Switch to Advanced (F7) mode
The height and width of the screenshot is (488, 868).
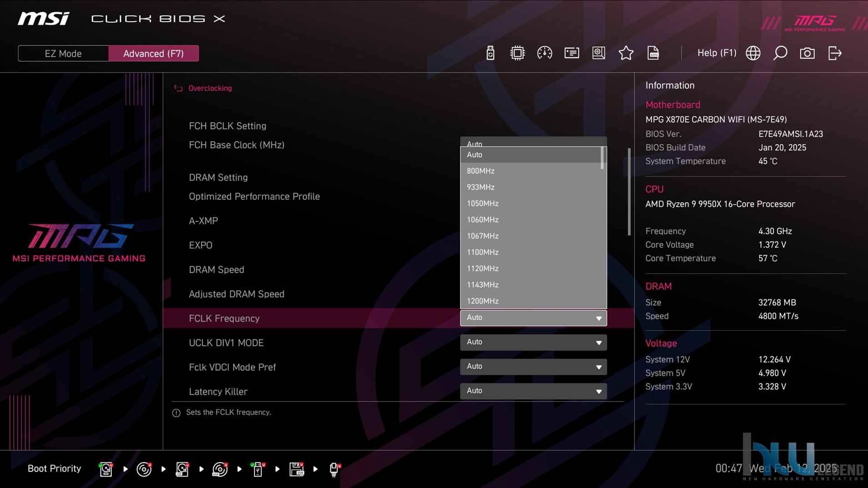point(154,53)
